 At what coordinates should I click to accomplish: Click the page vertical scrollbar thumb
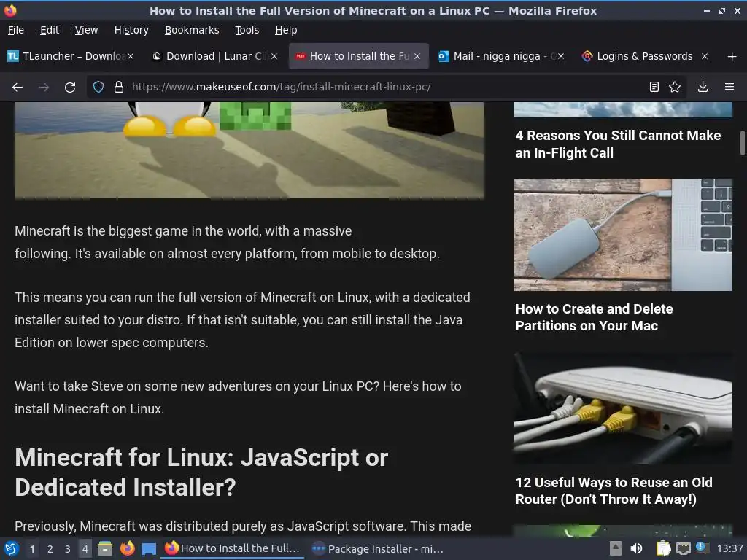pos(742,143)
